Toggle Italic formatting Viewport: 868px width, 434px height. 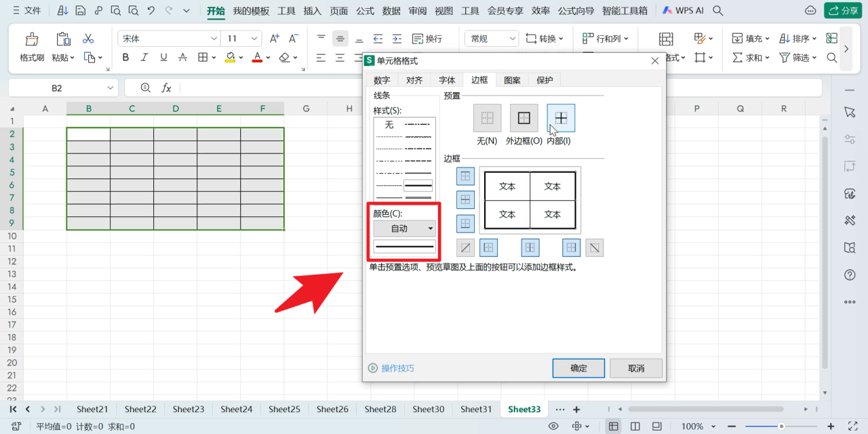coord(144,58)
